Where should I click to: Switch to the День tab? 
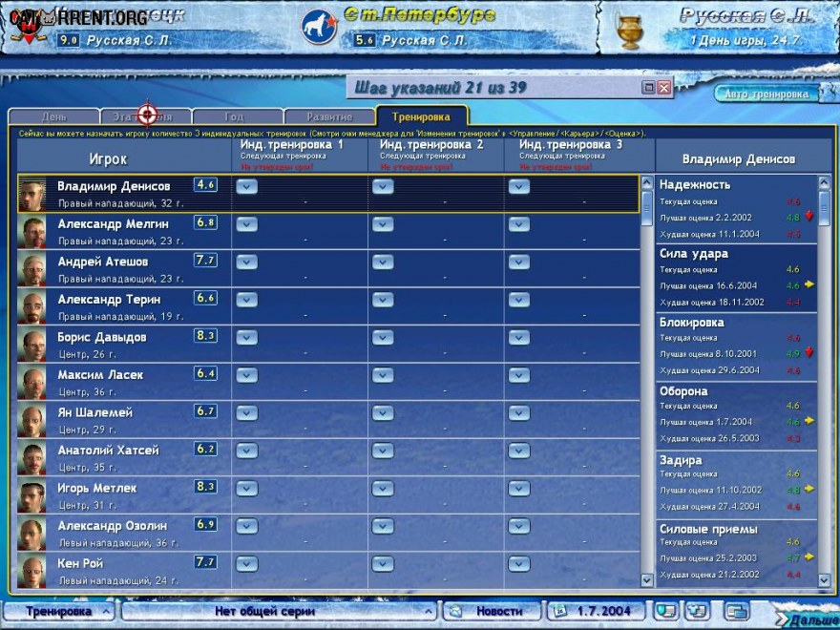click(54, 116)
